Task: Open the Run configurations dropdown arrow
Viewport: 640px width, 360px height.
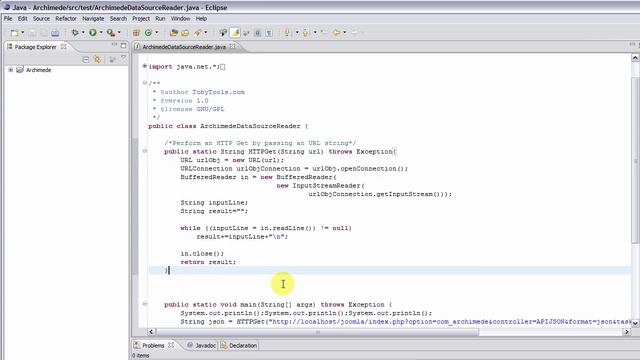Action: pyautogui.click(x=101, y=33)
